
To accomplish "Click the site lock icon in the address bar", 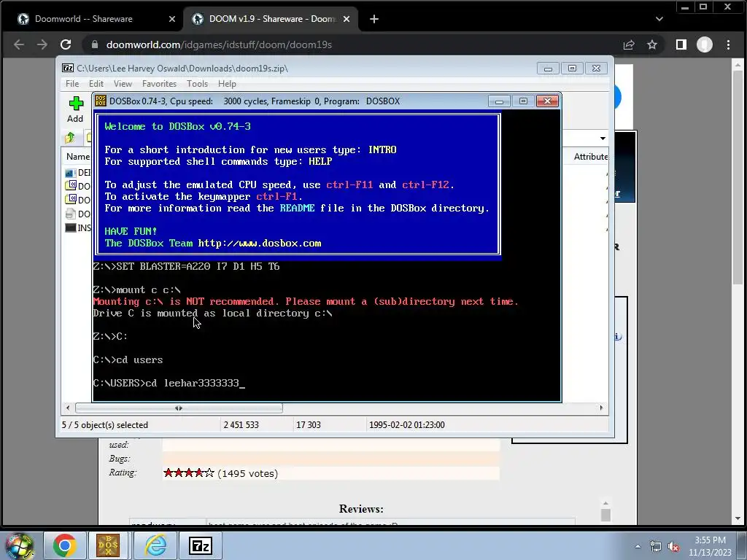I will click(x=95, y=44).
